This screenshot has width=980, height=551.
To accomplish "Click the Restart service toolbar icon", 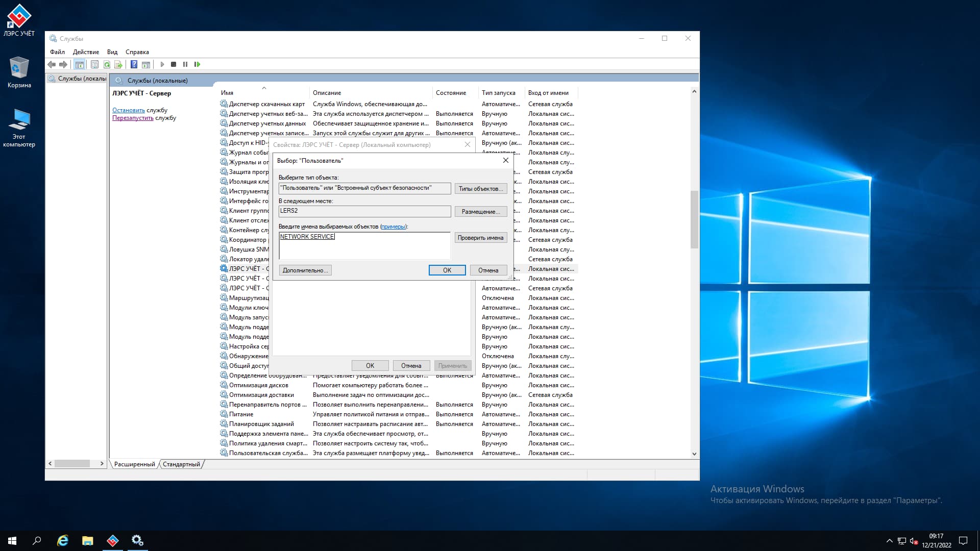I will point(197,64).
